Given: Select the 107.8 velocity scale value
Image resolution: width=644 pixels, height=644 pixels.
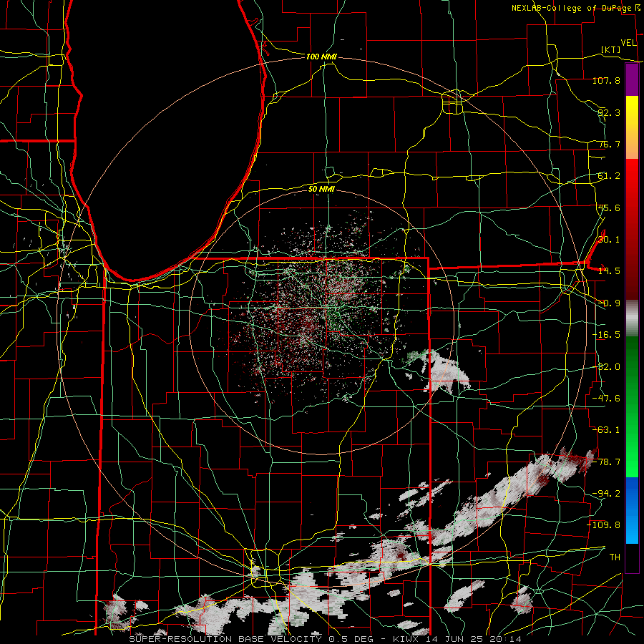Looking at the screenshot, I should (606, 80).
